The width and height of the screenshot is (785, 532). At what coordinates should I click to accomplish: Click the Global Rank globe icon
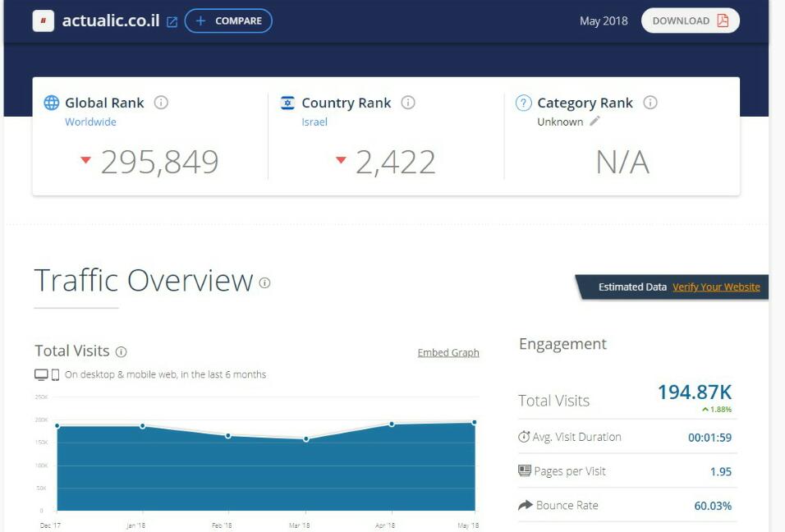click(x=52, y=103)
